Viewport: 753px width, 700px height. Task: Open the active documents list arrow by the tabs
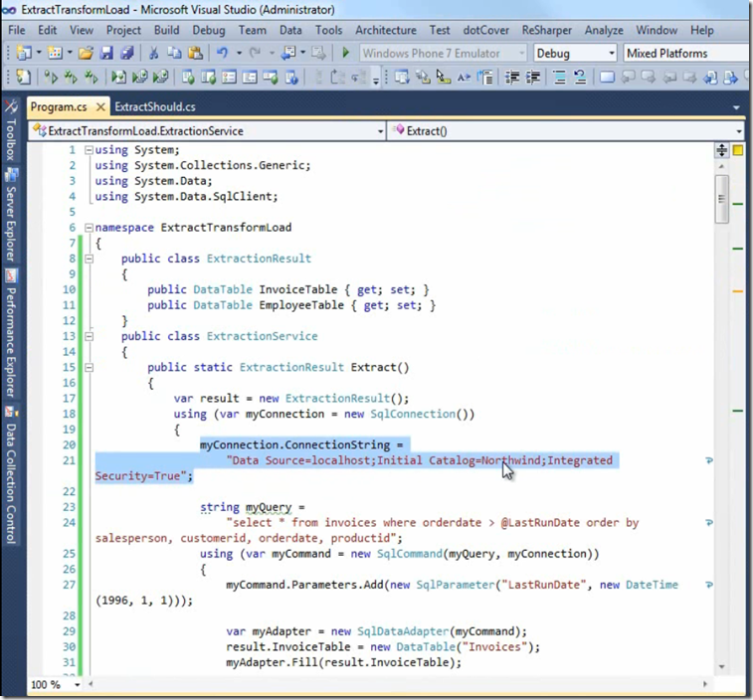coord(736,107)
